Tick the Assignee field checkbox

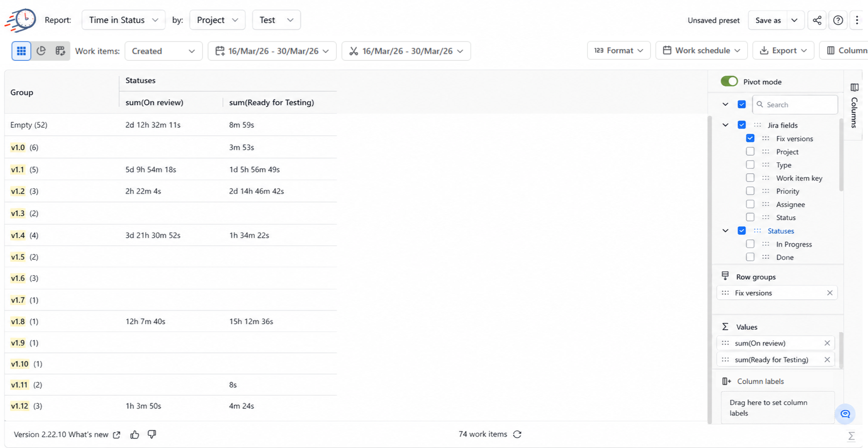pyautogui.click(x=750, y=204)
